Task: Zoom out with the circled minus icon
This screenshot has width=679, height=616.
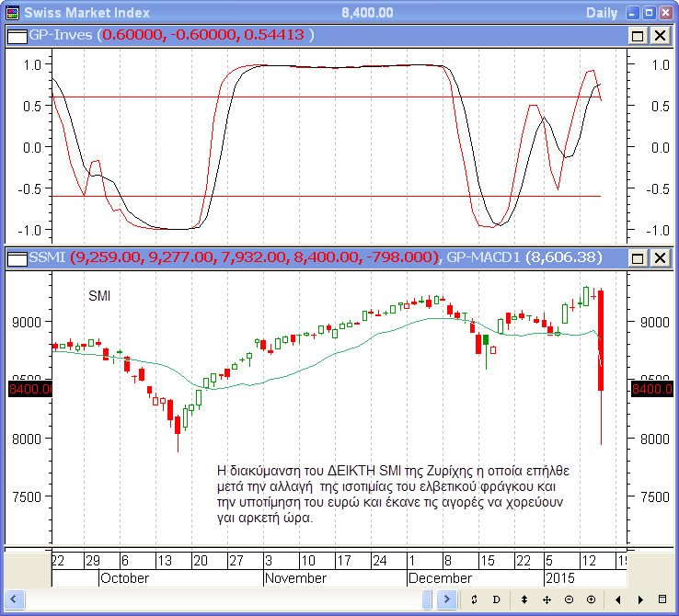Action: pos(569,599)
